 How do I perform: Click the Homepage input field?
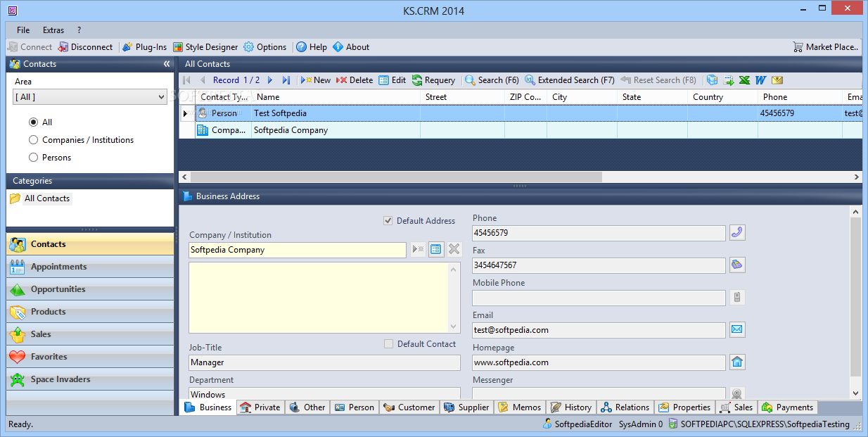(599, 362)
